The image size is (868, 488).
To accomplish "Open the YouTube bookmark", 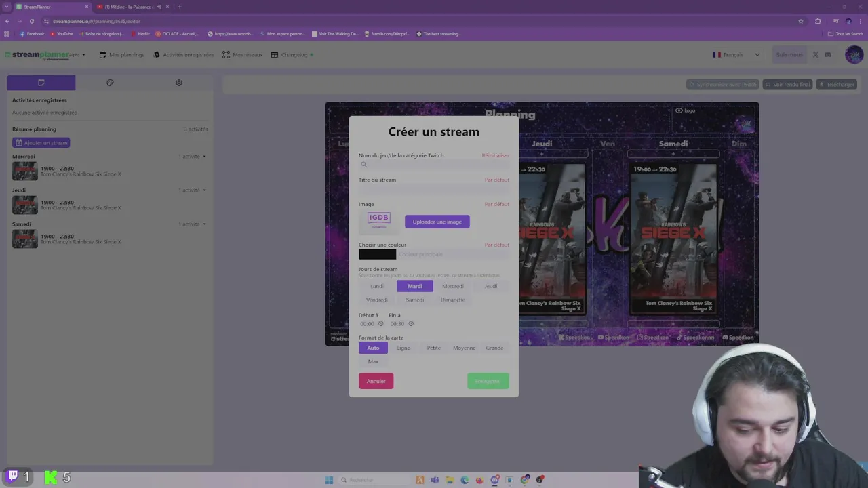I will pyautogui.click(x=61, y=34).
